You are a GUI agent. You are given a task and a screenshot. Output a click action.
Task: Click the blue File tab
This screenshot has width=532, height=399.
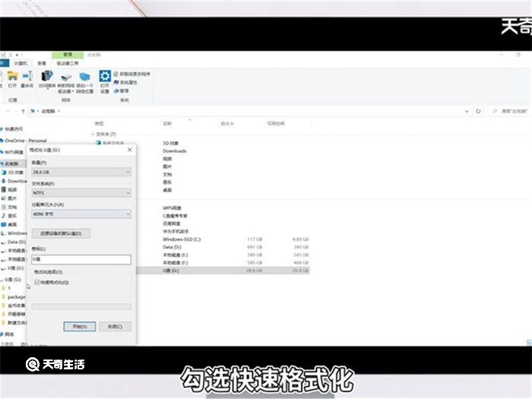4,63
